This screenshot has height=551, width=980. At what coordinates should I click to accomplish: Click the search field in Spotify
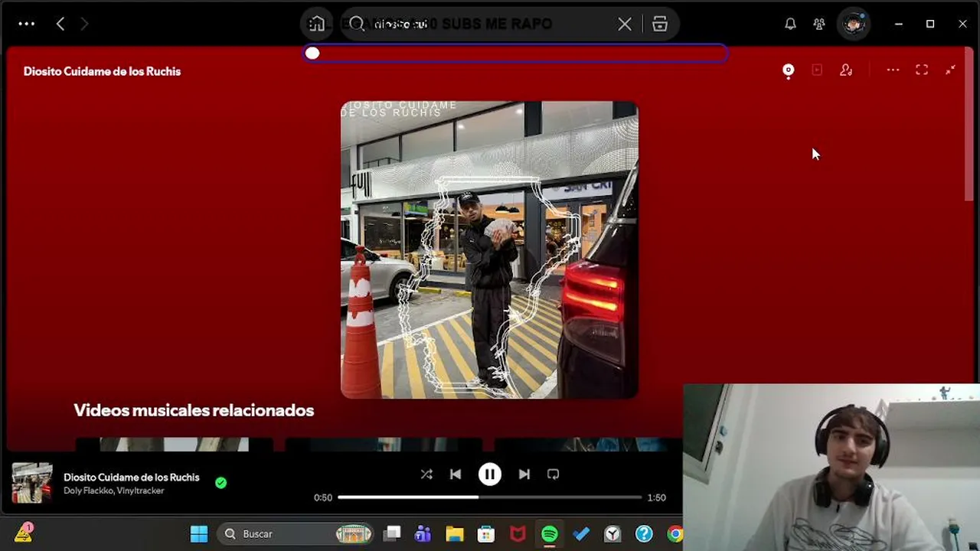point(490,24)
